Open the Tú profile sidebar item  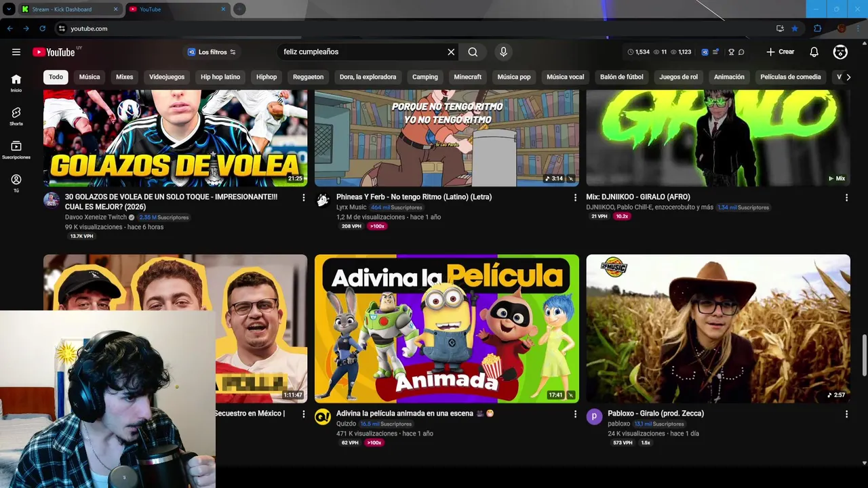click(16, 183)
